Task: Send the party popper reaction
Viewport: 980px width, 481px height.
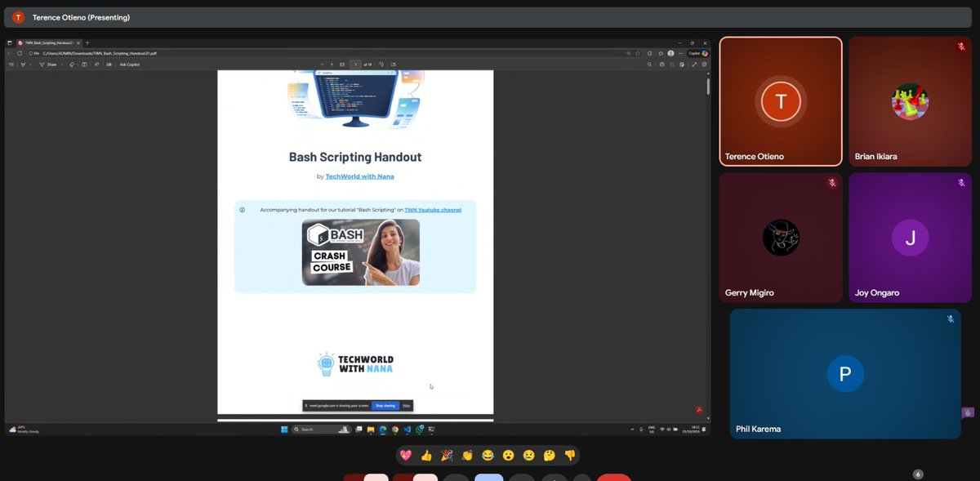Action: pos(447,456)
